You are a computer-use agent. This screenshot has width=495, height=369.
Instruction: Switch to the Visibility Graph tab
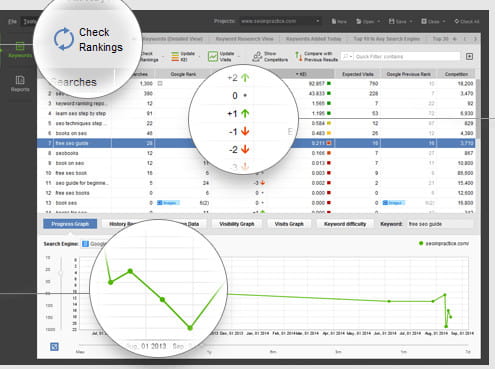pos(237,224)
